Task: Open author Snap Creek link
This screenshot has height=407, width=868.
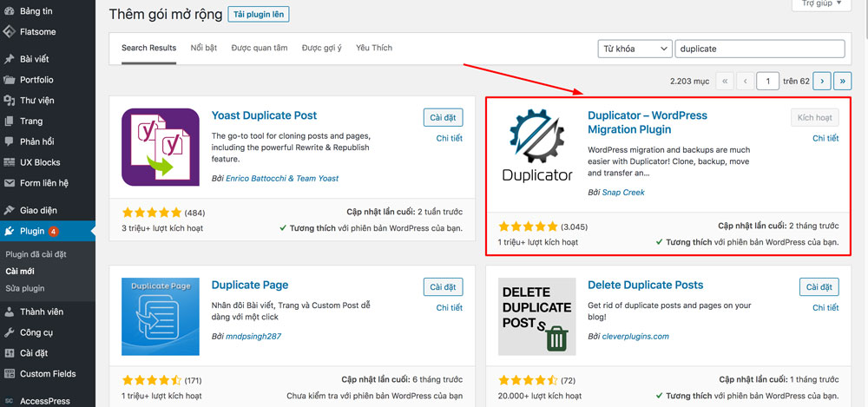Action: [x=623, y=192]
